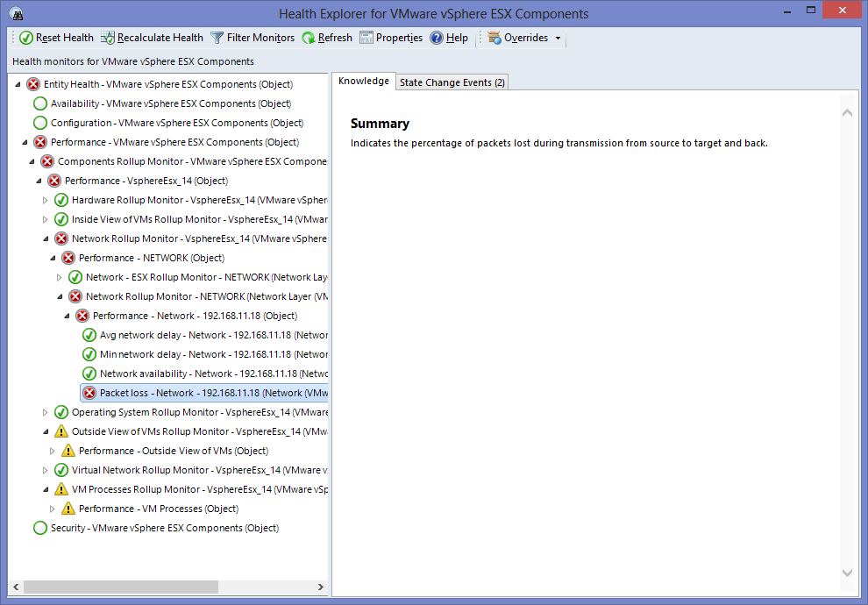Switch to the Knowledge tab
The height and width of the screenshot is (605, 868).
(x=364, y=81)
